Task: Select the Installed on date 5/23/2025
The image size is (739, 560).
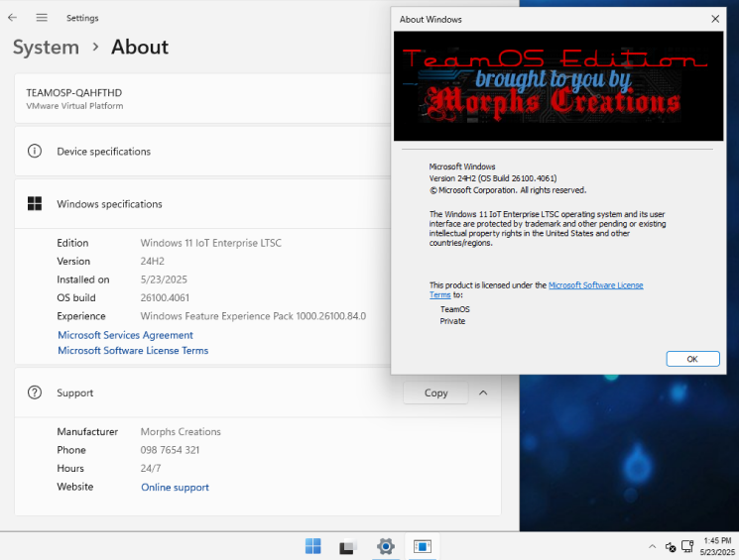Action: 164,280
